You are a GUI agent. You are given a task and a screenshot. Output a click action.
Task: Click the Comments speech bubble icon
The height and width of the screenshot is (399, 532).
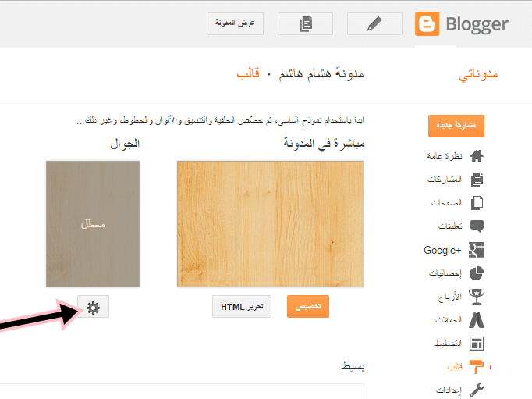coord(477,226)
